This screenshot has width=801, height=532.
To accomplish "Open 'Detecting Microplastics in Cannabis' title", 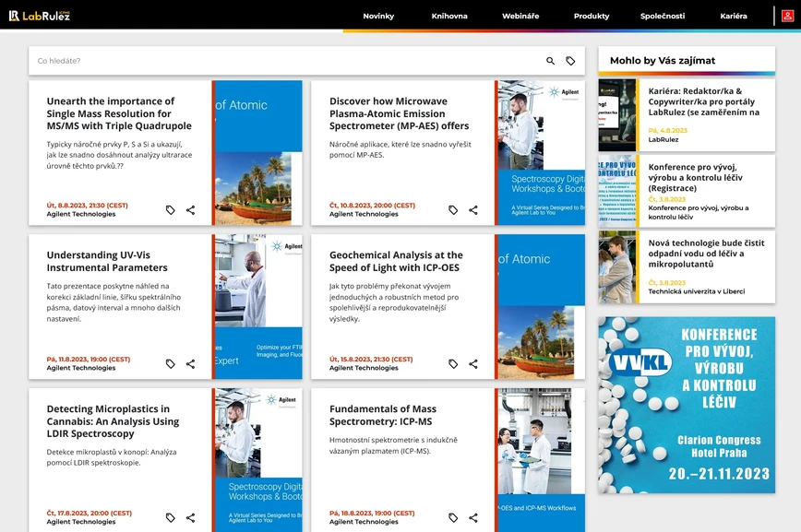I will pos(113,421).
